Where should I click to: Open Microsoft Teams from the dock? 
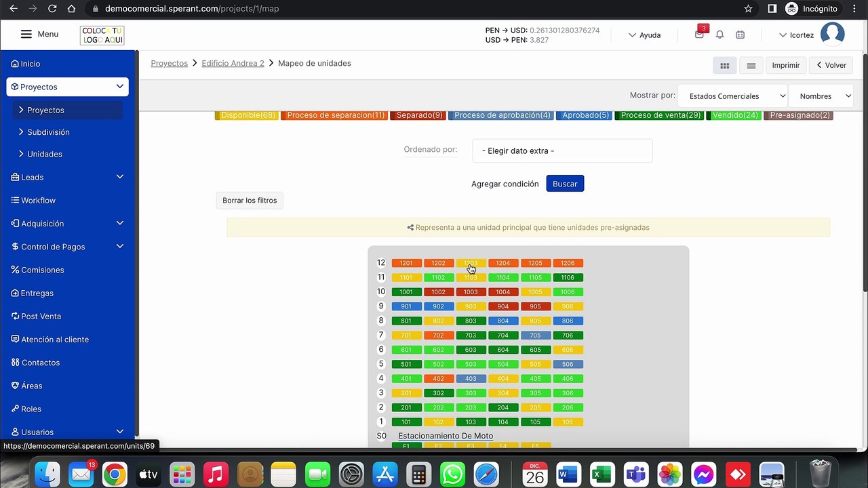tap(636, 474)
